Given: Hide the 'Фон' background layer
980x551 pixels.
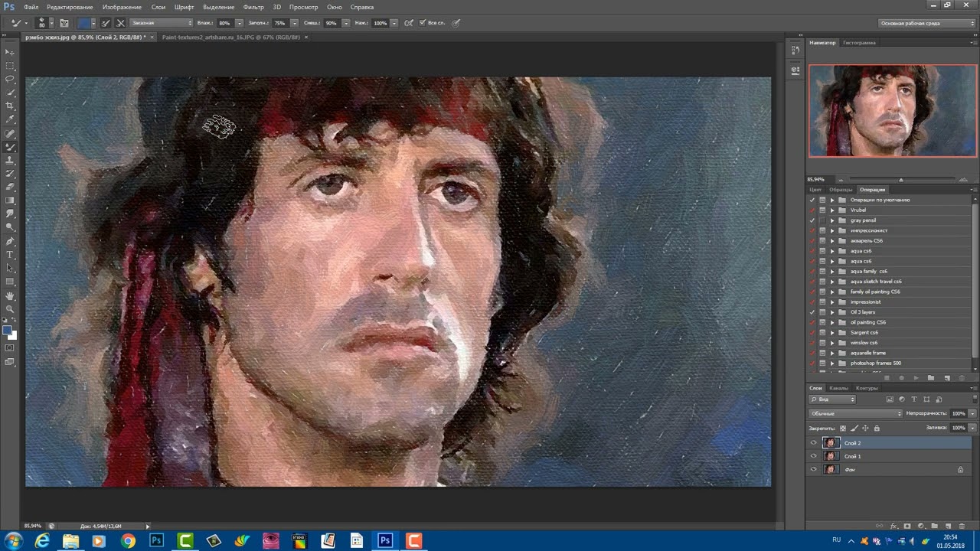Looking at the screenshot, I should pos(813,469).
